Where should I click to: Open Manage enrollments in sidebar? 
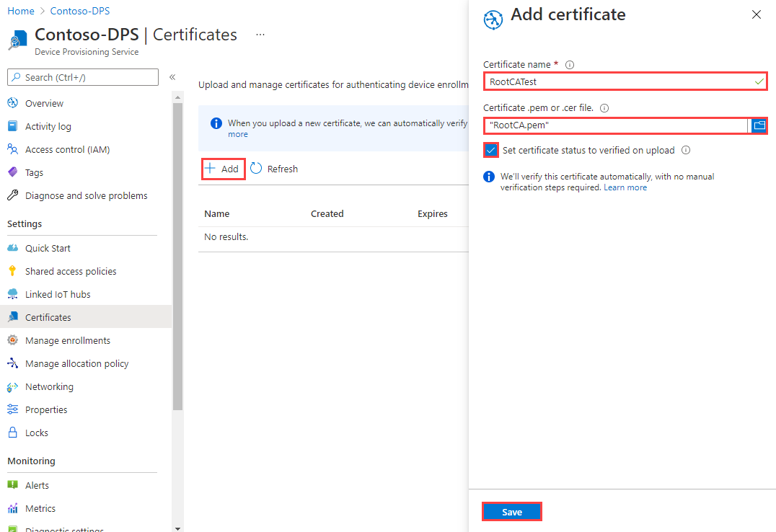point(68,340)
